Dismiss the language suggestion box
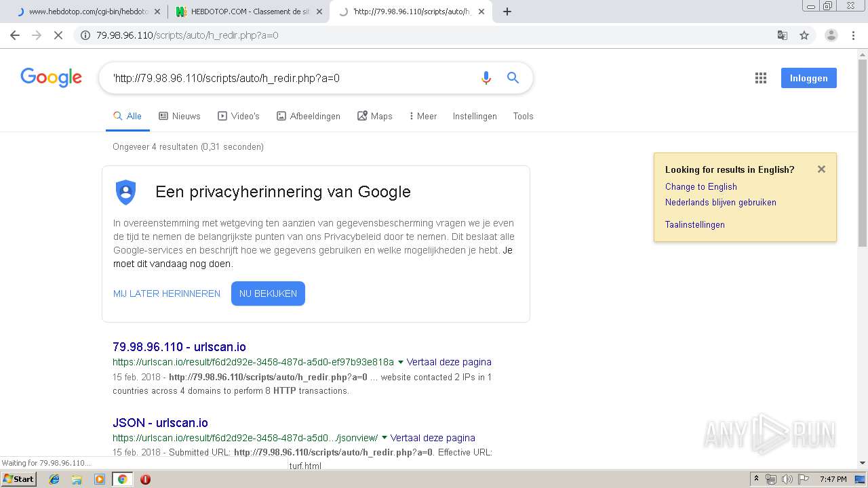 [821, 169]
